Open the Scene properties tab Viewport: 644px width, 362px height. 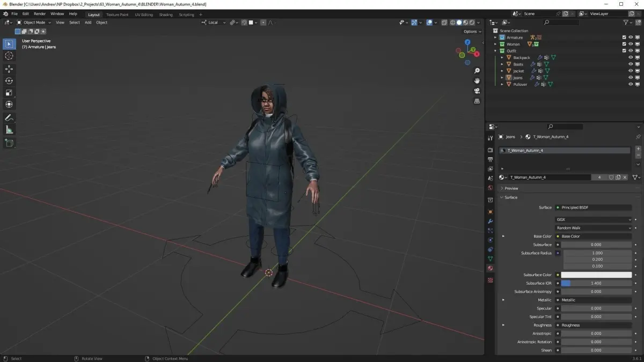tap(490, 178)
